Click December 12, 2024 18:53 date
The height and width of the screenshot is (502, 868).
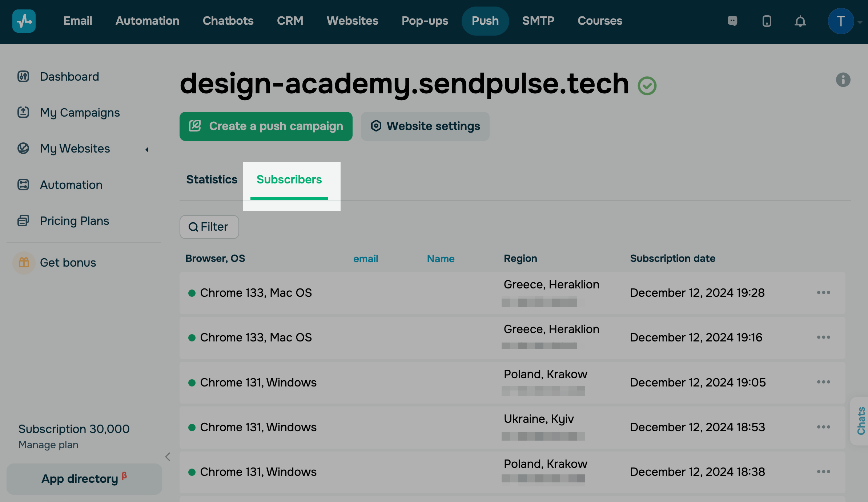pos(697,427)
